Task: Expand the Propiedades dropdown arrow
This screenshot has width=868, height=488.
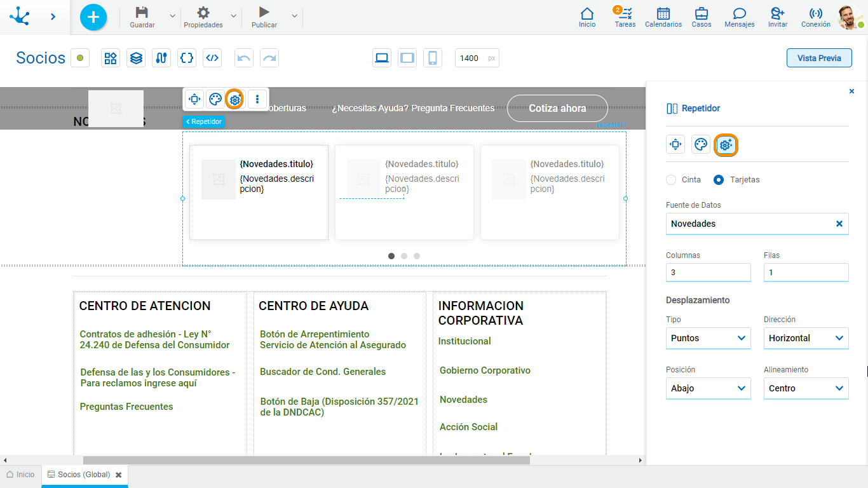Action: 233,16
